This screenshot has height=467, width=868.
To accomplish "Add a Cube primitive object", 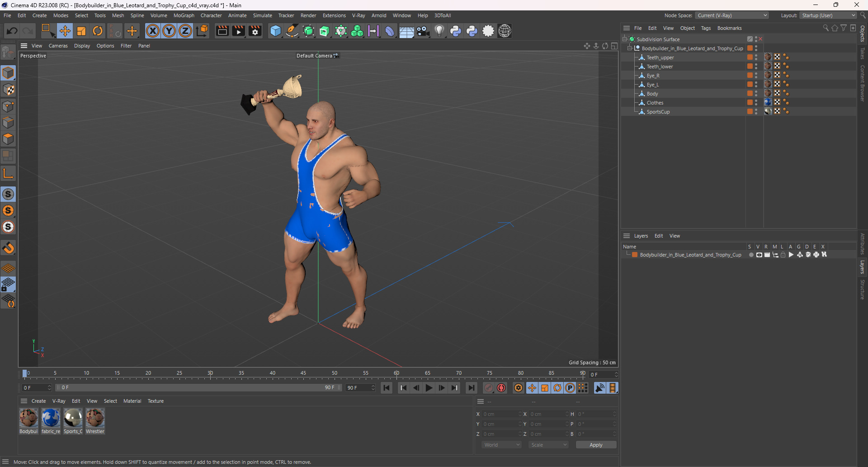I will (x=275, y=31).
